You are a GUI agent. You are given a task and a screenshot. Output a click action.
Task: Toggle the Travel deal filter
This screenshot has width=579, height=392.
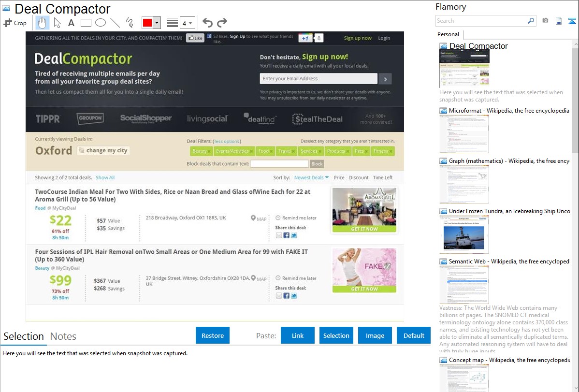tap(287, 151)
